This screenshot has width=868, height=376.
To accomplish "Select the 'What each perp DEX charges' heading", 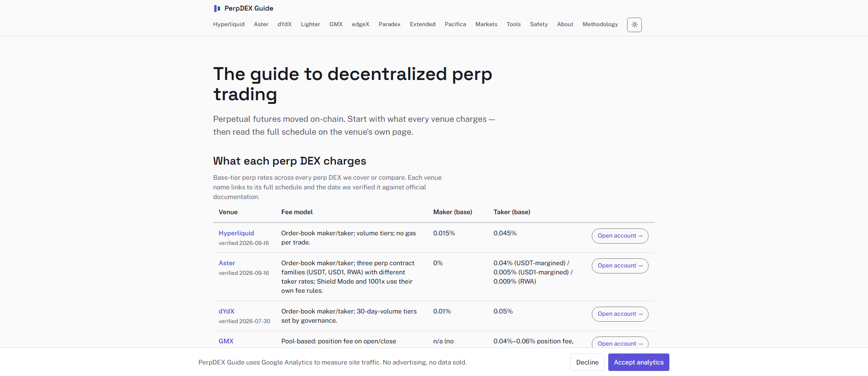I will point(290,161).
